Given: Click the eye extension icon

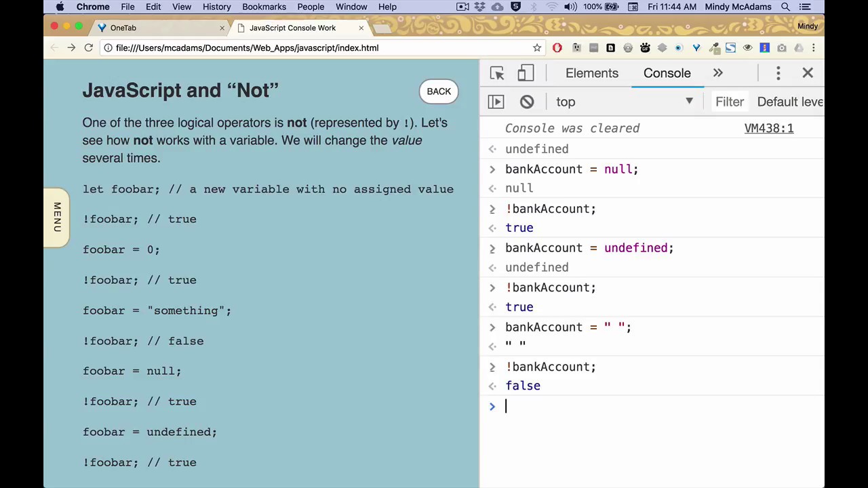Looking at the screenshot, I should point(747,48).
